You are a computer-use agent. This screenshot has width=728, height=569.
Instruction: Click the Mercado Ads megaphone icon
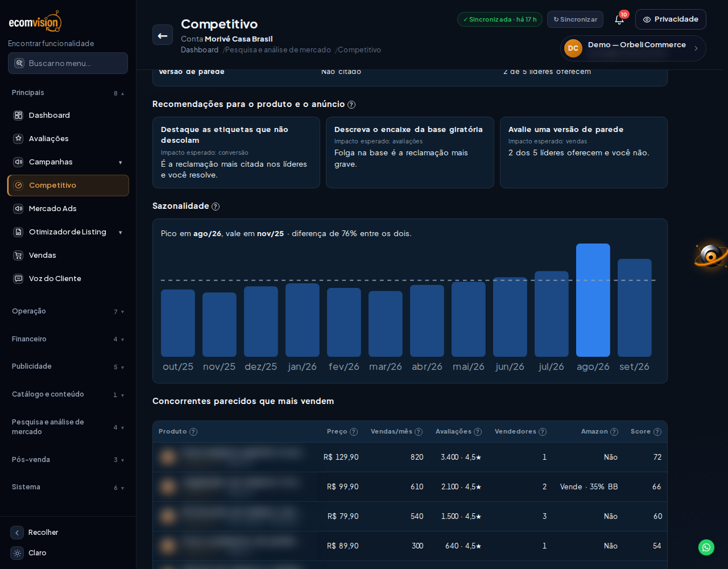(x=18, y=209)
